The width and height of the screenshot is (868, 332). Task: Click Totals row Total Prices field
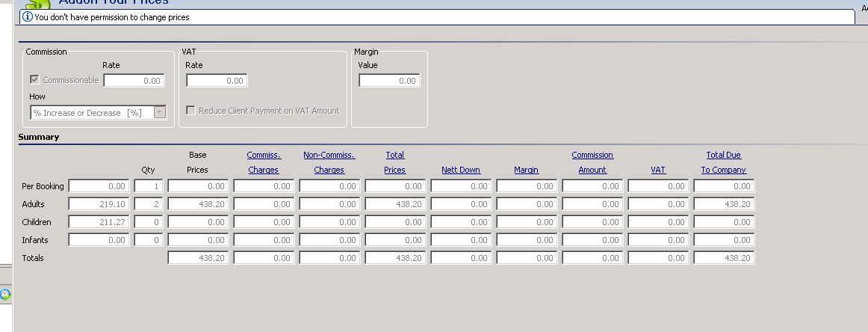point(395,258)
